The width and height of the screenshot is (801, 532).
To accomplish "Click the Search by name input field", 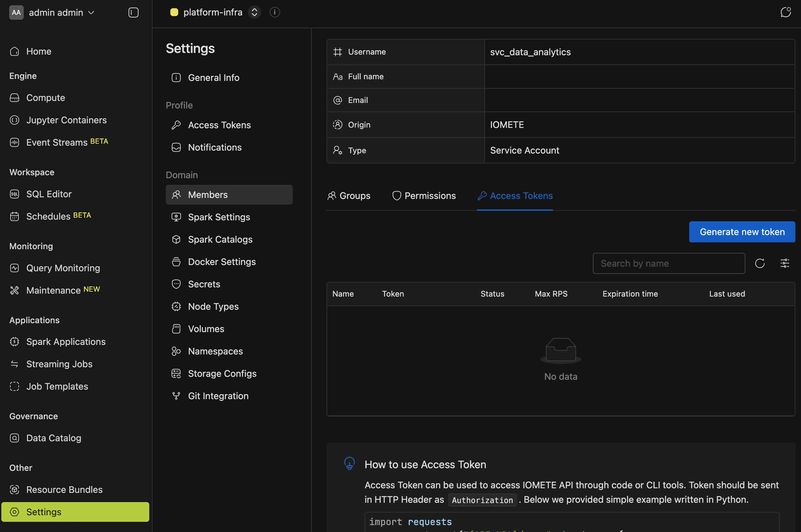I will click(x=668, y=263).
